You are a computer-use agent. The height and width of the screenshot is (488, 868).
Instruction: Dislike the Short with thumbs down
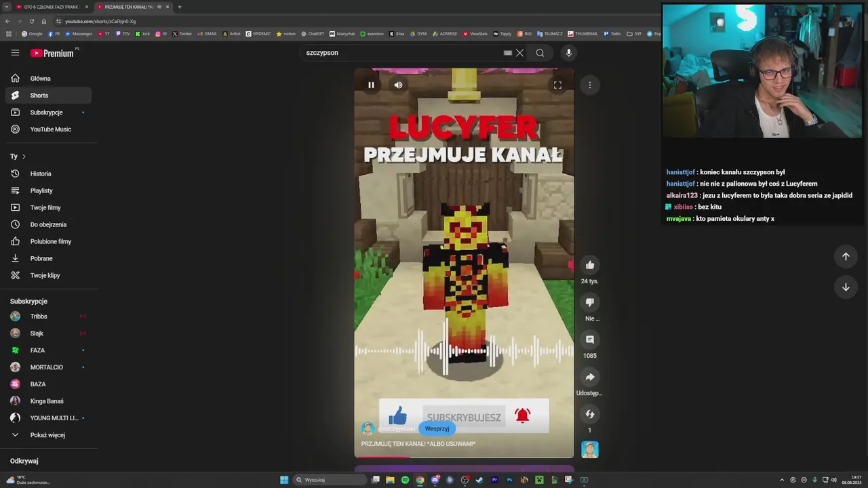point(590,302)
